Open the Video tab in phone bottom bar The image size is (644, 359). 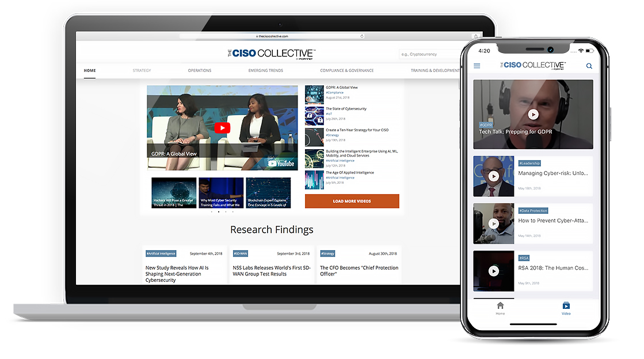[566, 308]
